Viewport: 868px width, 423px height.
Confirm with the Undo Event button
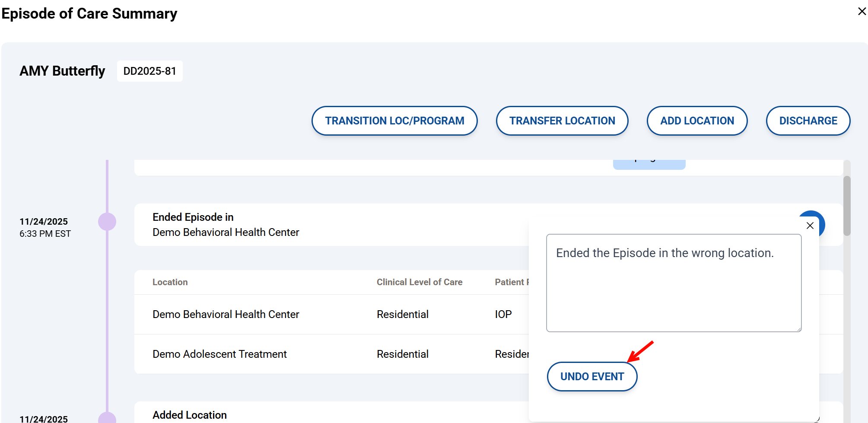pos(591,376)
